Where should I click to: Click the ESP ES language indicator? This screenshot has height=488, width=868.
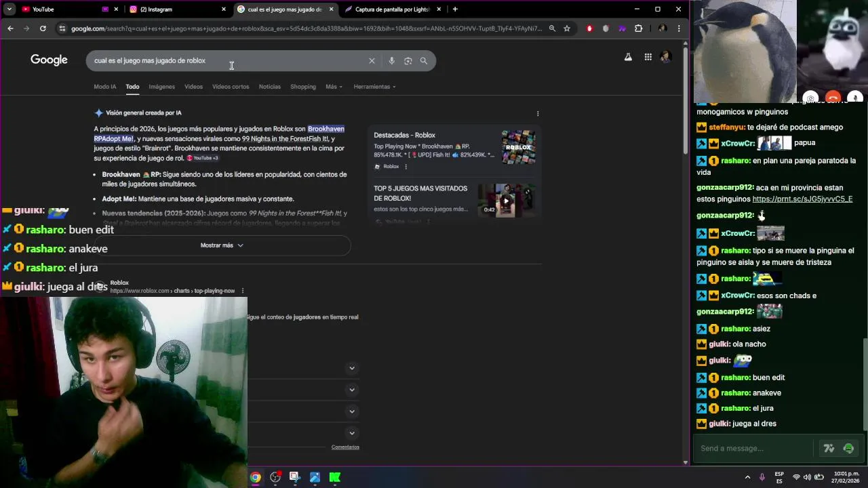(779, 477)
